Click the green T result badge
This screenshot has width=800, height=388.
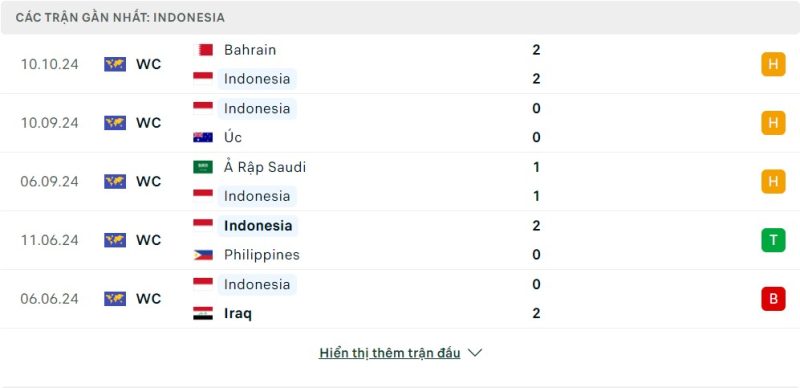coord(773,240)
